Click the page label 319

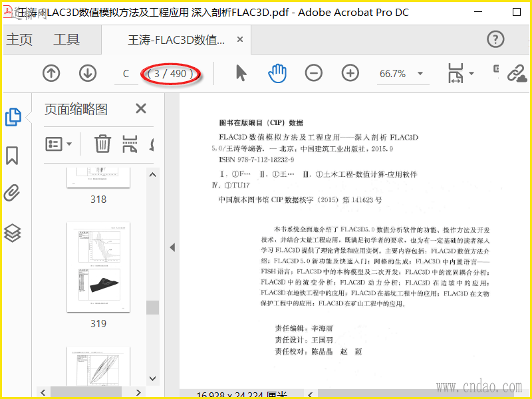98,323
